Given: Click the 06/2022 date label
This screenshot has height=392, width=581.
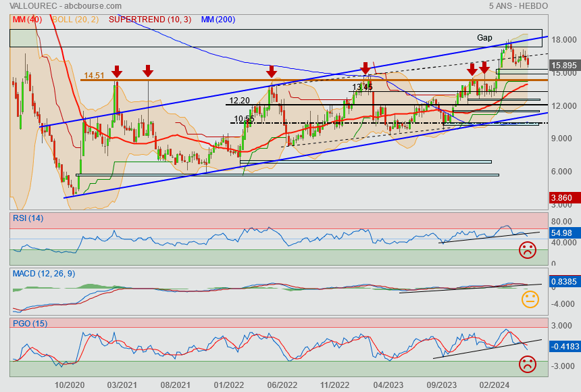Looking at the screenshot, I should 282,385.
